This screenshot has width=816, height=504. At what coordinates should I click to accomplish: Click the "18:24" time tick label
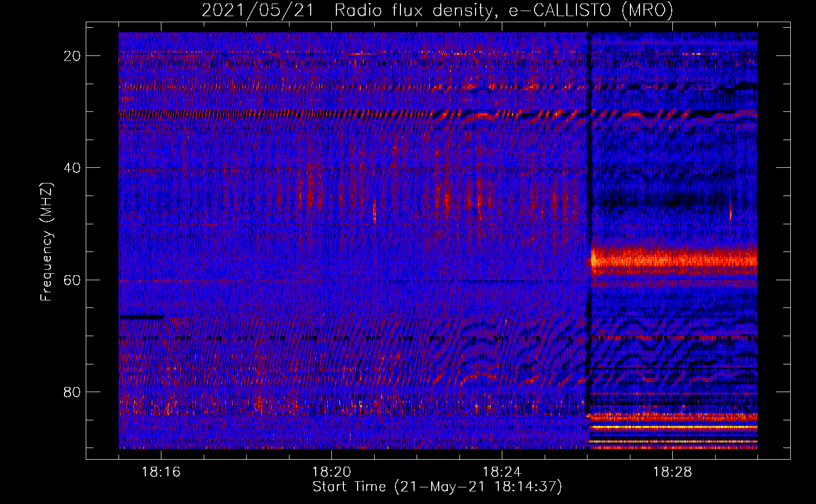tap(502, 472)
